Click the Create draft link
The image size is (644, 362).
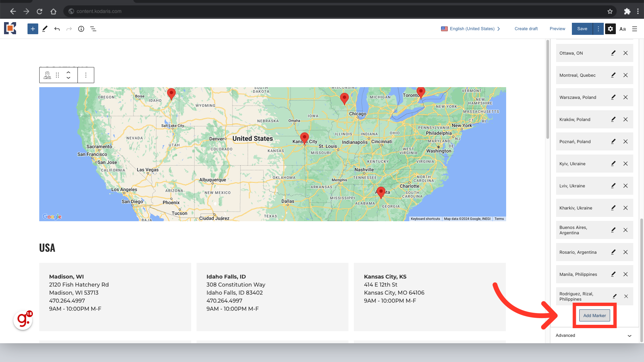coord(526,29)
